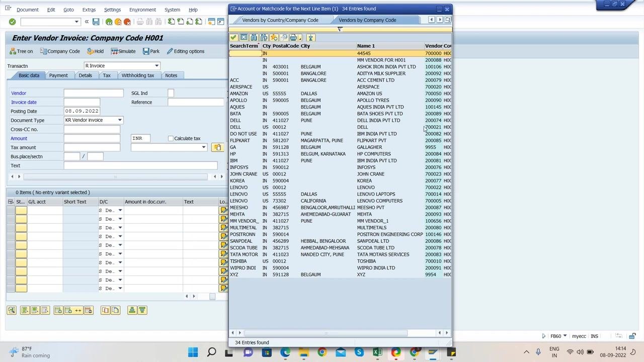
Task: Click the first page navigation toolbar icon
Action: pos(172,22)
